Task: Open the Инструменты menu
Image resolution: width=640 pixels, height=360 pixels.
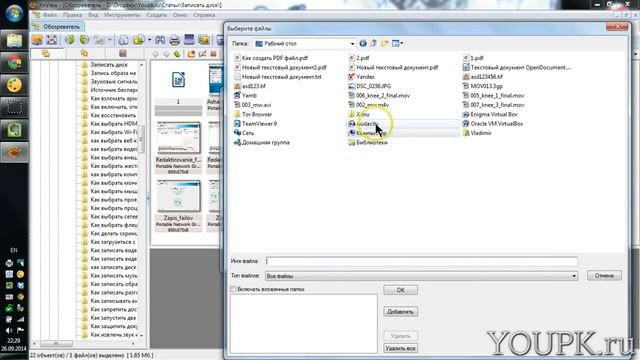Action: [122, 15]
